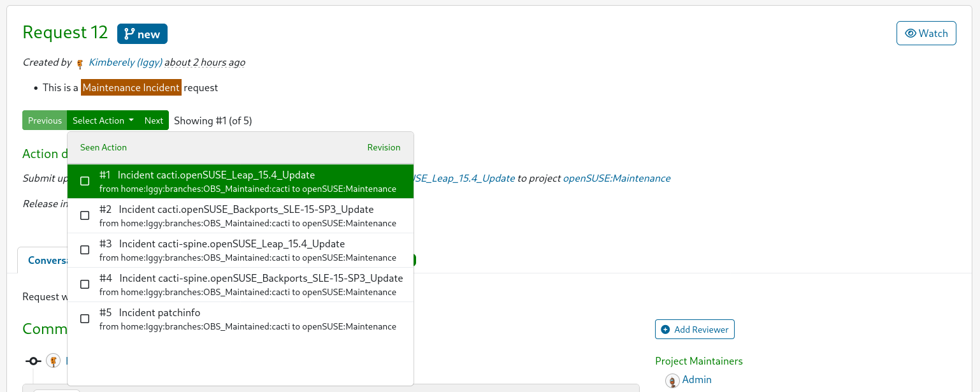Screen dimensions: 980x392
Task: Check the box for action #1 cacti Leap update
Action: pyautogui.click(x=85, y=181)
